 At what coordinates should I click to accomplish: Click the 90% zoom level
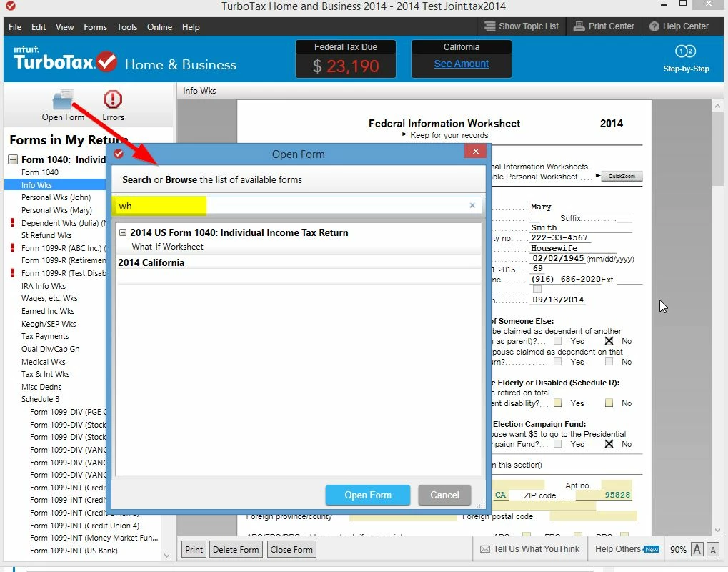pos(678,550)
